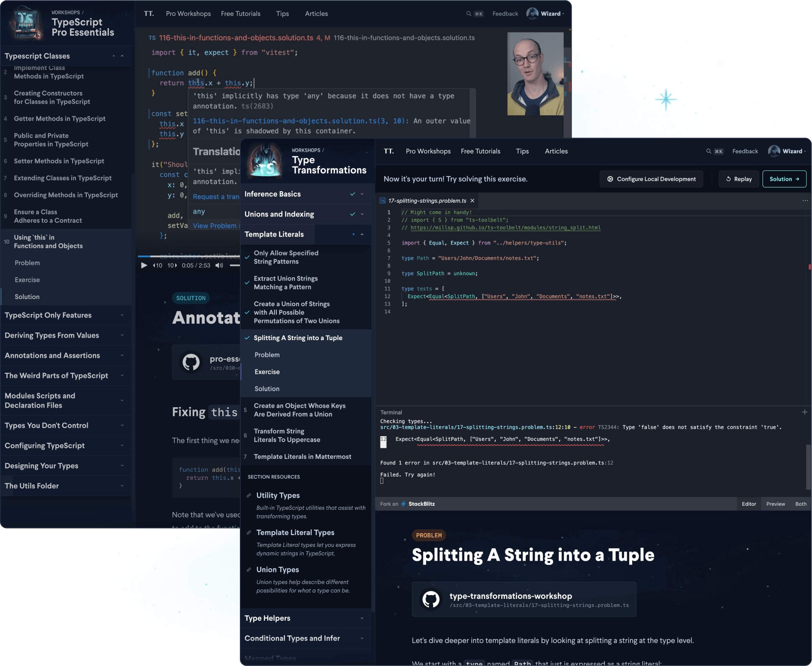The height and width of the screenshot is (666, 812).
Task: Open the Template Literal Types resource link
Action: (x=295, y=533)
